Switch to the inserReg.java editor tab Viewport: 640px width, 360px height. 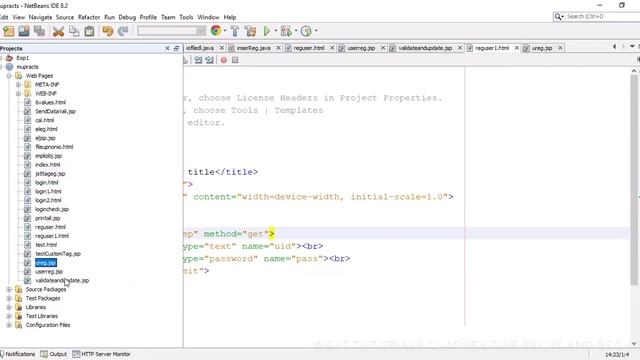[x=253, y=48]
